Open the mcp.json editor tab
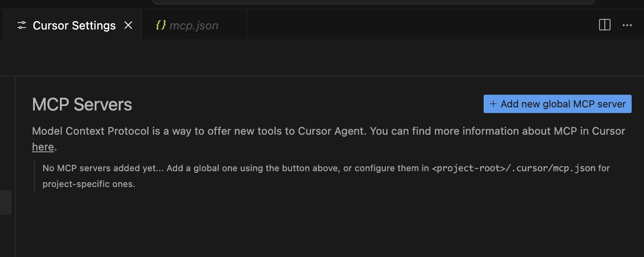The width and height of the screenshot is (644, 257). point(194,26)
